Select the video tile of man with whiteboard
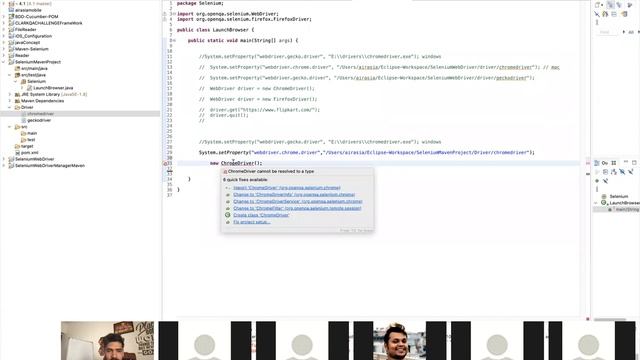 point(107,340)
